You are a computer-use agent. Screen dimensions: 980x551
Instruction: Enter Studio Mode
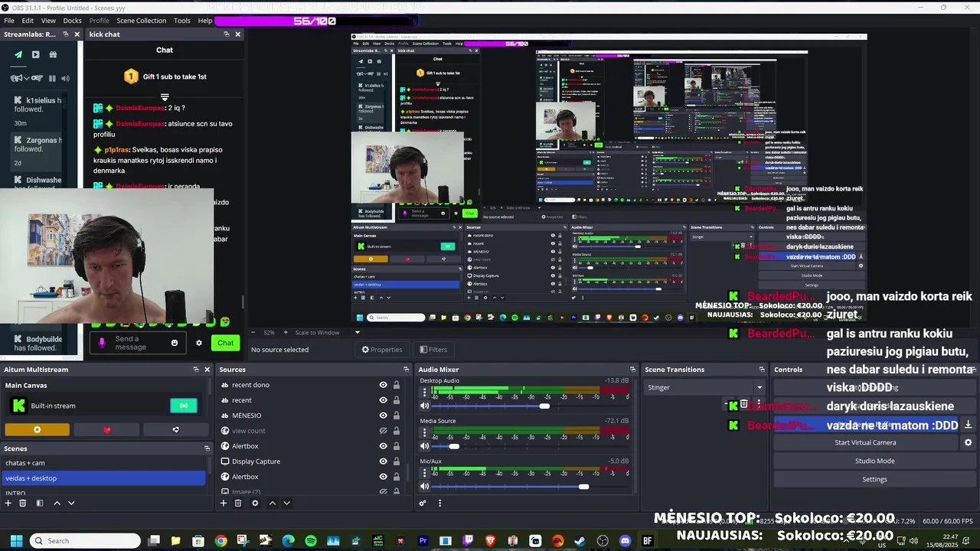tap(874, 461)
